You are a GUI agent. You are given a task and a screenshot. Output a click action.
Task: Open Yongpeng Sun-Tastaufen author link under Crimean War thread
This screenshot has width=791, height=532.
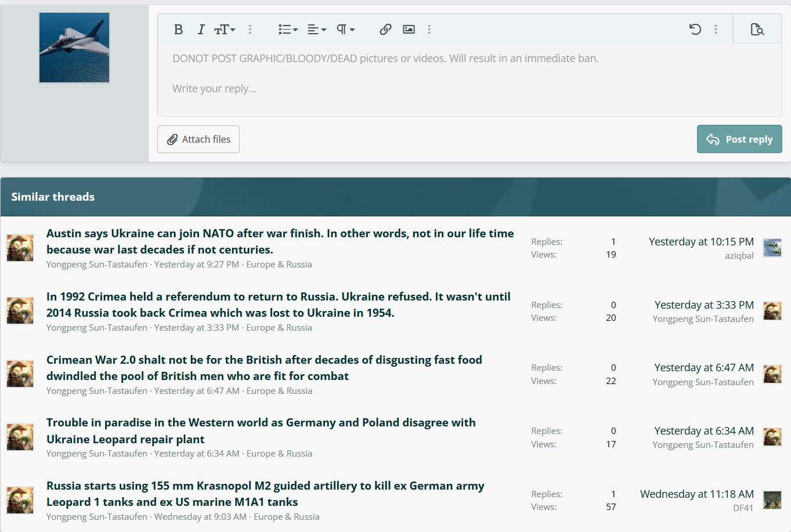pyautogui.click(x=97, y=391)
